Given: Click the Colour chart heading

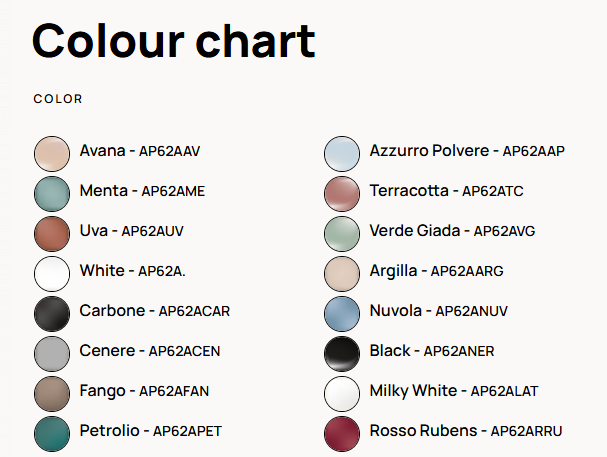Looking at the screenshot, I should [x=174, y=40].
